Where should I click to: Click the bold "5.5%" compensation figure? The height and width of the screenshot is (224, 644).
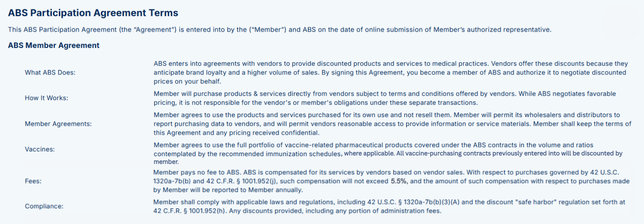coord(399,181)
